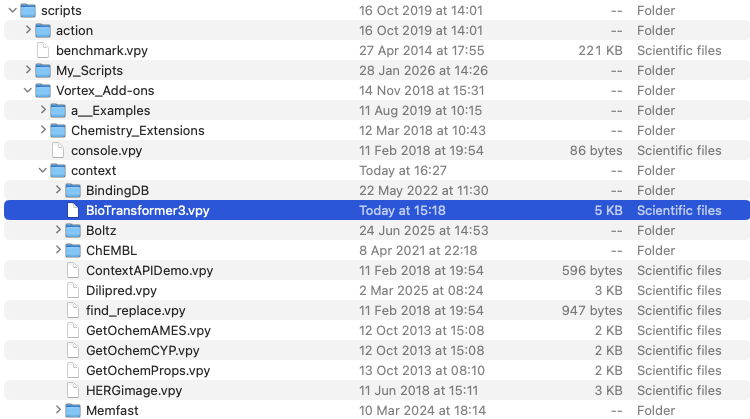Select GetOchemAMES.vpy in the list

[x=148, y=330]
